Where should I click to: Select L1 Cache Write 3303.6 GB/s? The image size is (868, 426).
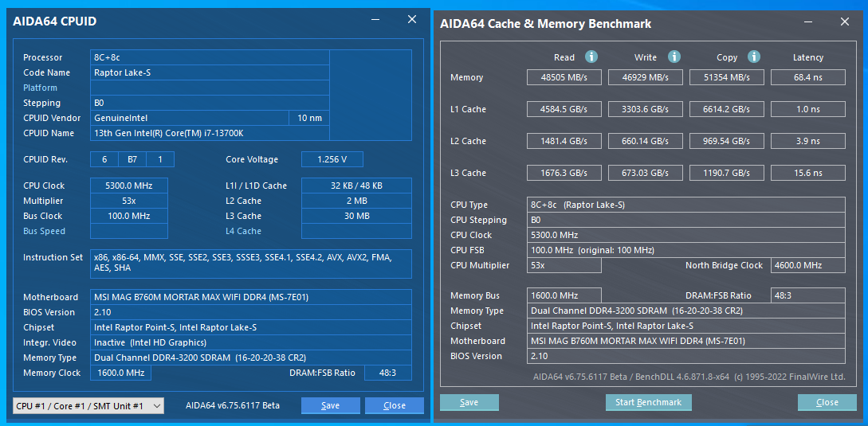click(x=646, y=109)
